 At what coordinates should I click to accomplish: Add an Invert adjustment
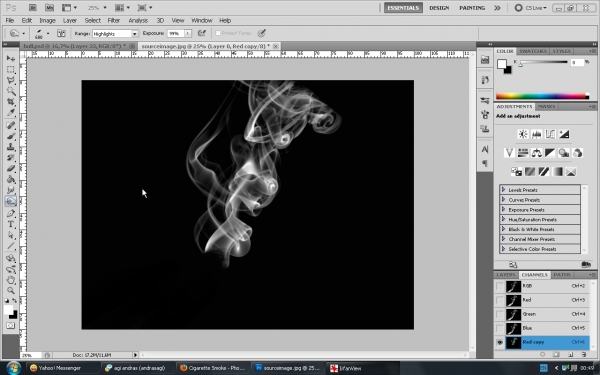point(516,172)
